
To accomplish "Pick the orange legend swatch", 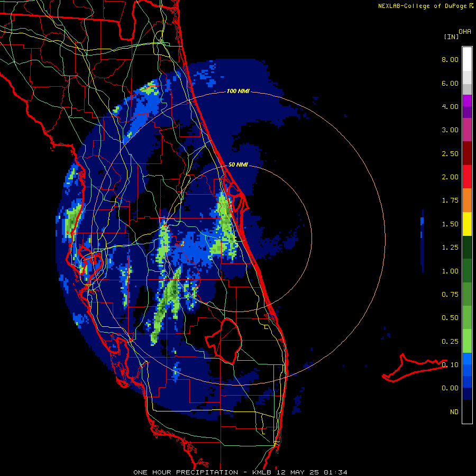I will [x=467, y=200].
